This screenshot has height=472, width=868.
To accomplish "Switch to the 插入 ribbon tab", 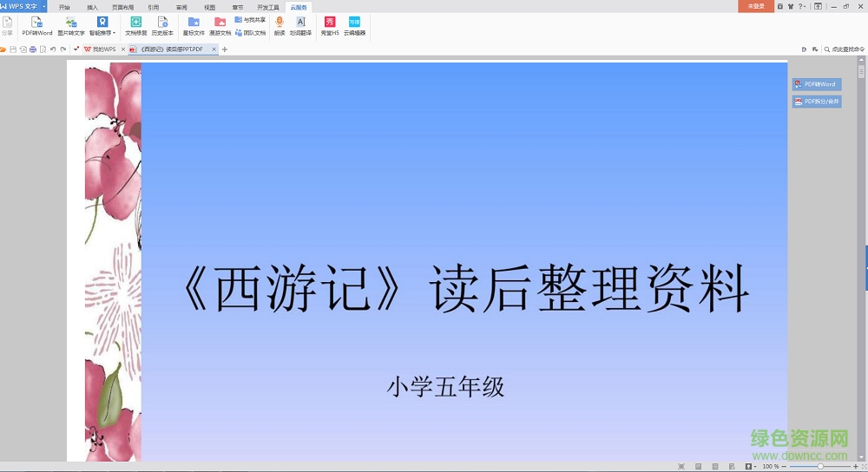I will (x=93, y=7).
